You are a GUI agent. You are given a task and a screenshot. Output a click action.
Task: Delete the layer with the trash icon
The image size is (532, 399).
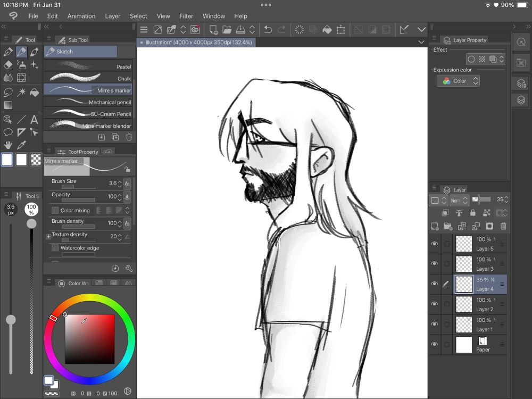(503, 226)
